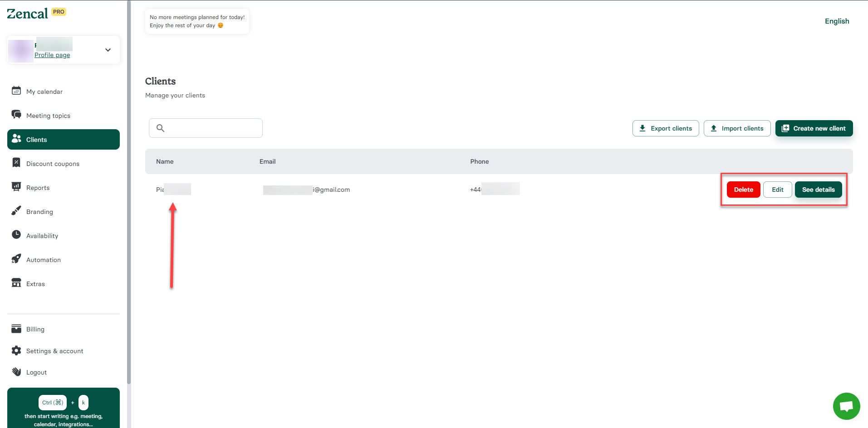Select the Automation rocket icon
This screenshot has height=428, width=868.
tap(16, 259)
